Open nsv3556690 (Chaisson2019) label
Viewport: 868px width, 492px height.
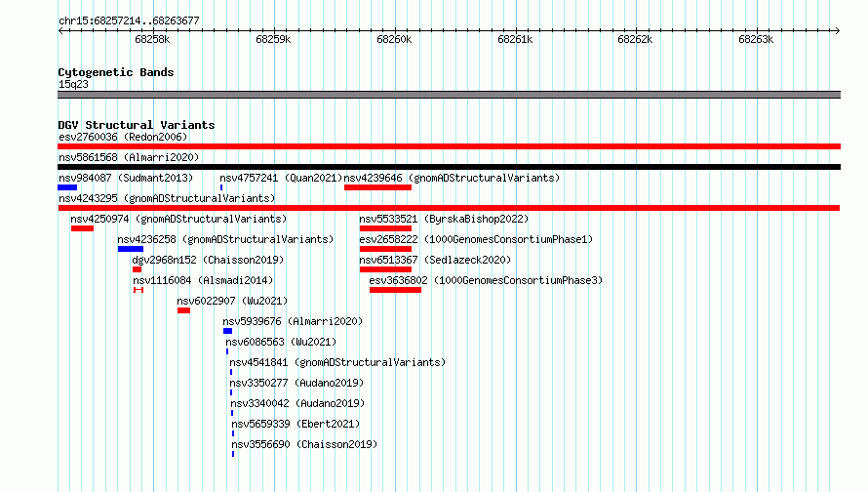pyautogui.click(x=304, y=444)
